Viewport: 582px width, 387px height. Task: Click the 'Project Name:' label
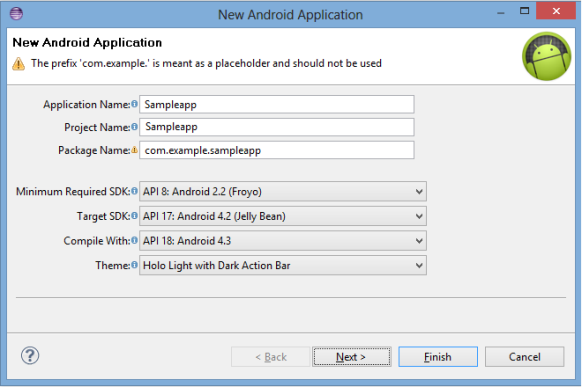(x=97, y=127)
